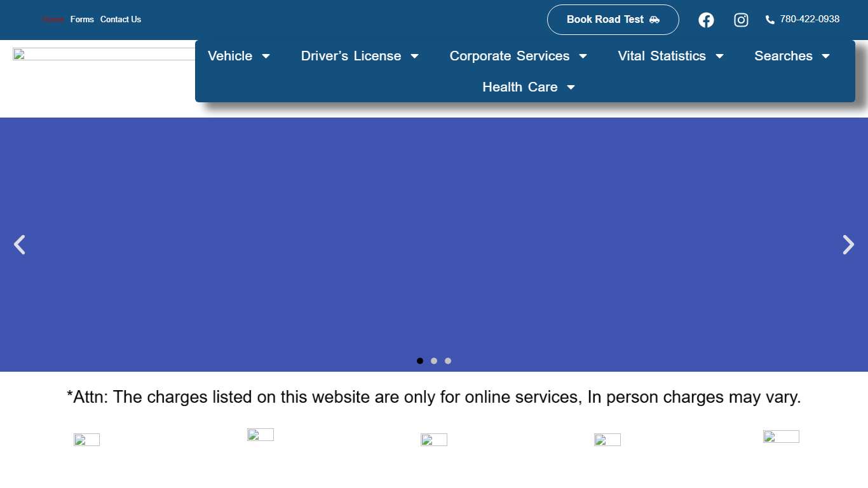868x488 pixels.
Task: Click the first partner logo thumbnail
Action: pyautogui.click(x=86, y=439)
